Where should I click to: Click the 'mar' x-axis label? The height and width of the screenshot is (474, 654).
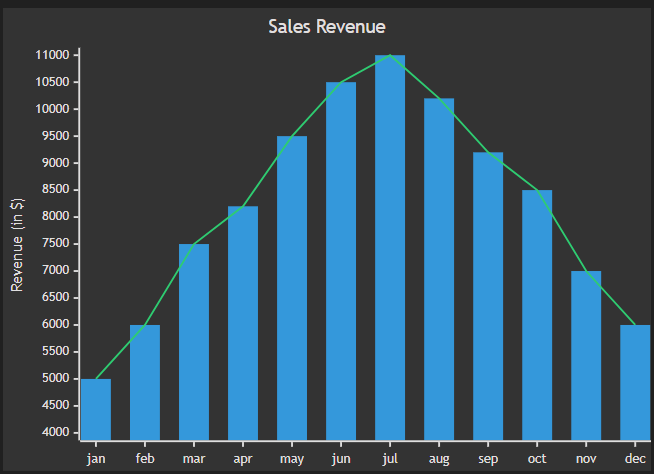point(194,459)
